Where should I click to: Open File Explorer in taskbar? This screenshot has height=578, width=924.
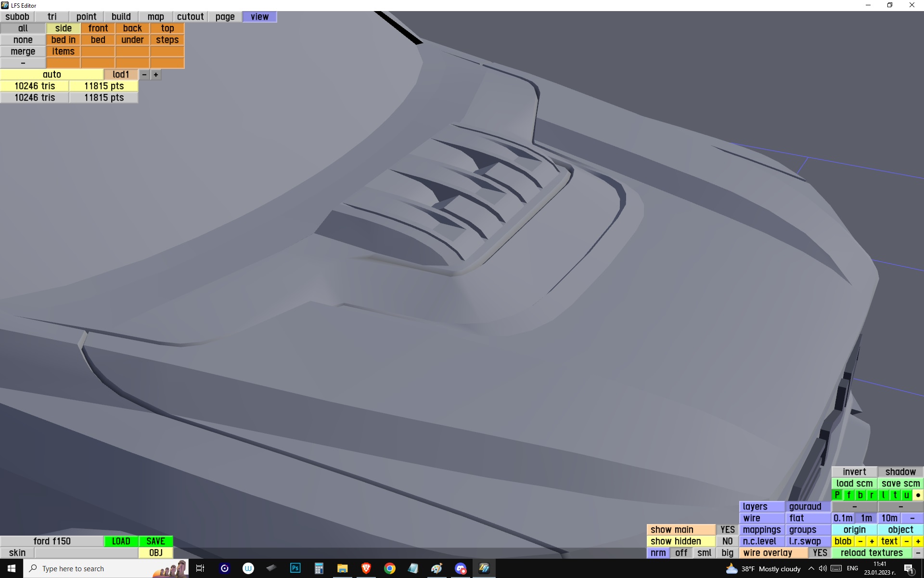(342, 568)
